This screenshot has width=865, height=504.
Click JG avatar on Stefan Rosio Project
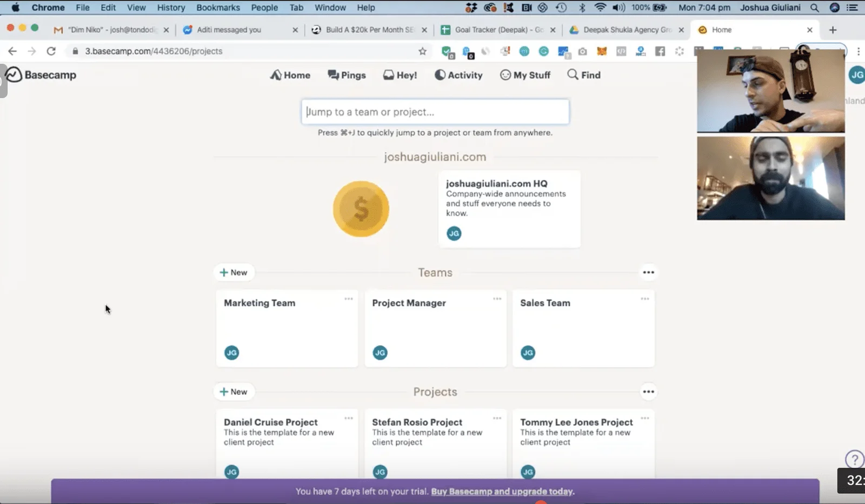380,472
